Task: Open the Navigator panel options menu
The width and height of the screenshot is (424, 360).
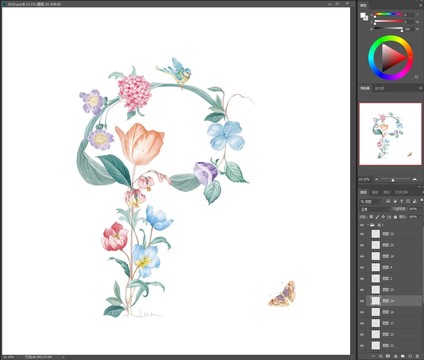Action: (421, 88)
